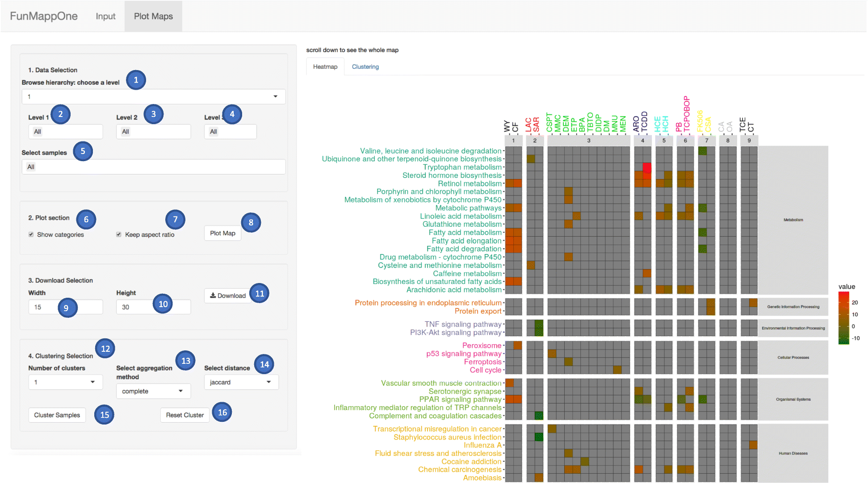Open the FunMappOne home brand link
Viewport: 868px width, 483px height.
44,16
